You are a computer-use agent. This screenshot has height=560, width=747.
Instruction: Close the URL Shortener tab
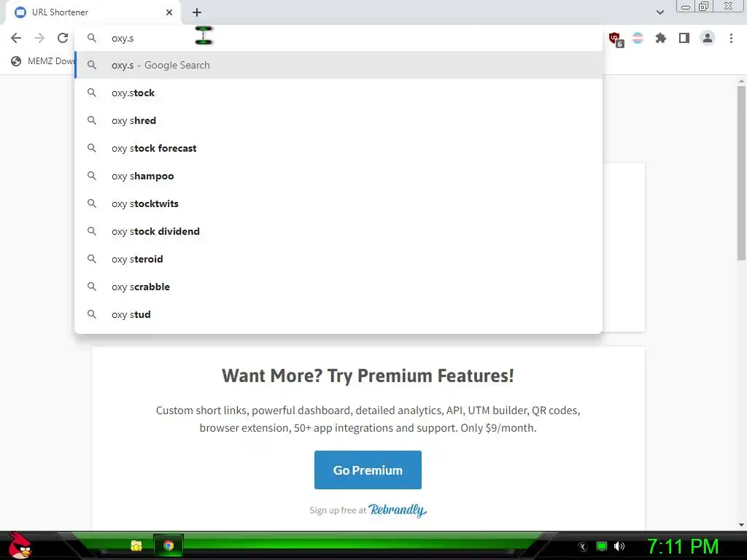tap(169, 12)
